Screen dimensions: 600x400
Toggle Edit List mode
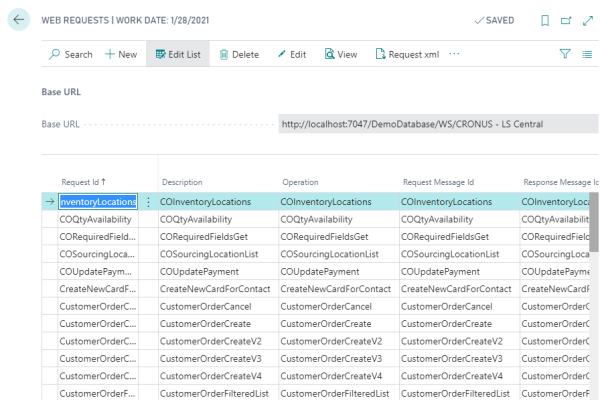click(178, 54)
